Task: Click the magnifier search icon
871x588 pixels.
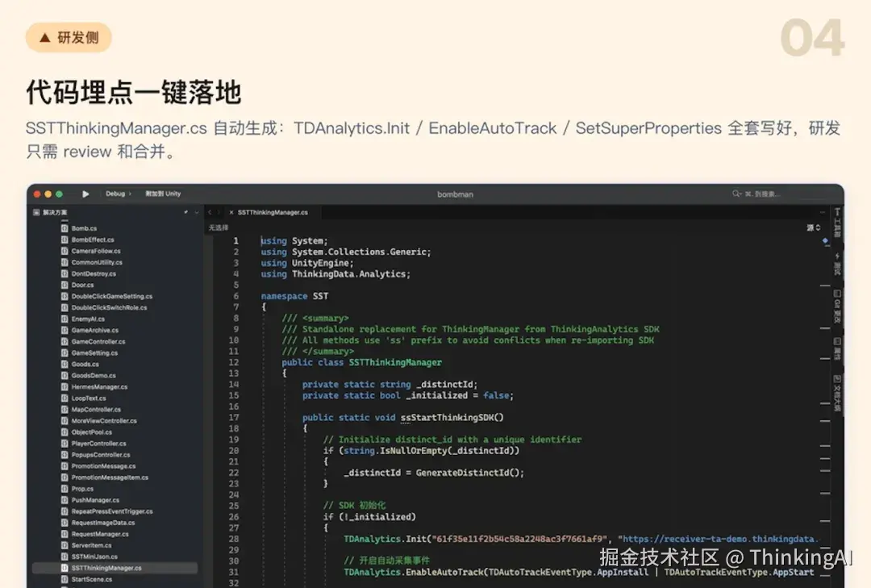Action: [x=736, y=194]
